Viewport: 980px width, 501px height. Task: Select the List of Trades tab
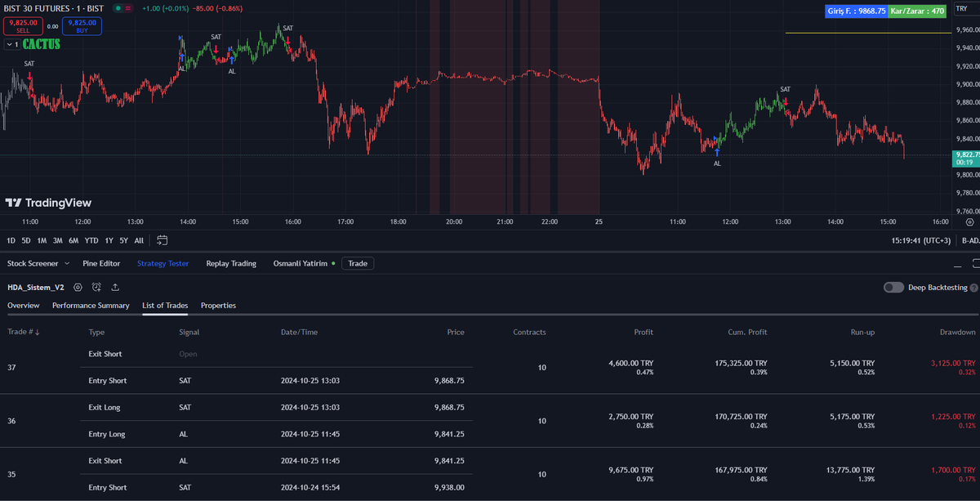165,306
